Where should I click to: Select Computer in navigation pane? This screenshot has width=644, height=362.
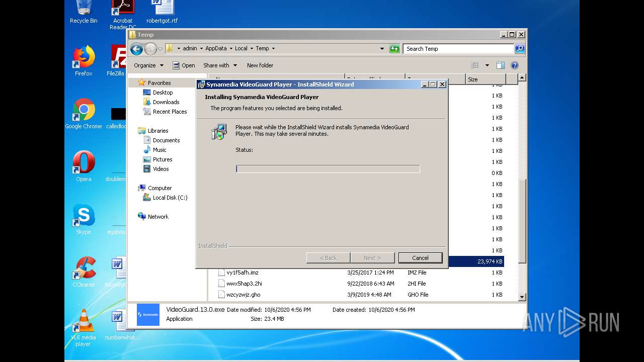(159, 188)
